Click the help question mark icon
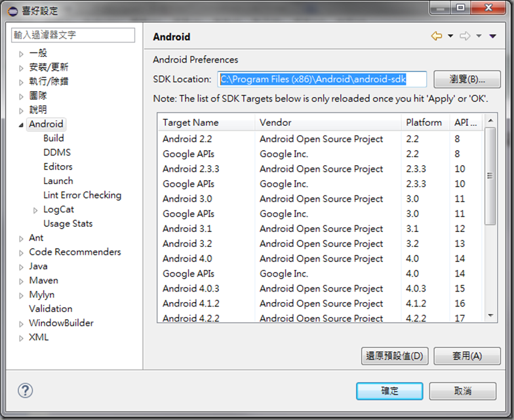This screenshot has height=420, width=514. click(x=25, y=391)
